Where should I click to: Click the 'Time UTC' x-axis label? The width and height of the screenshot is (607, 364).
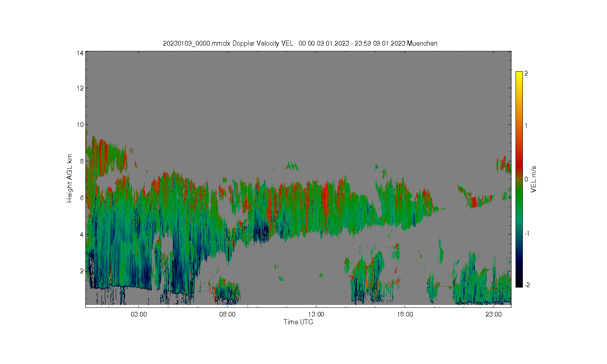click(298, 322)
